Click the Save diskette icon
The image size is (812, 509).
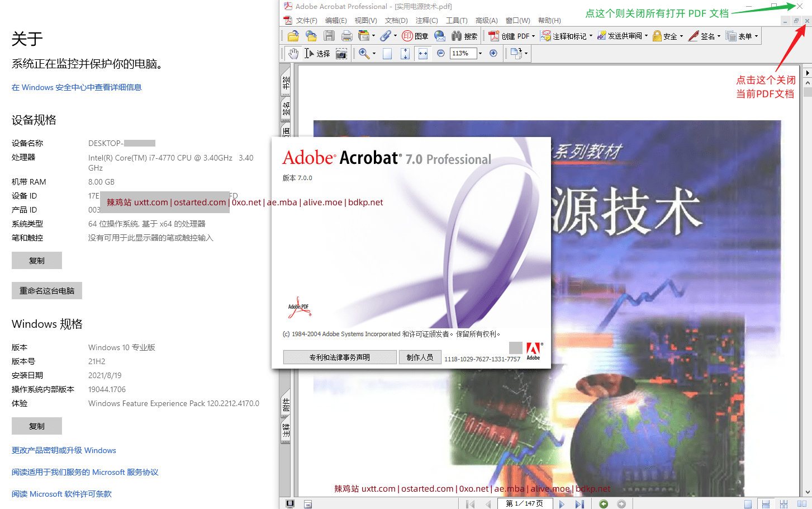pos(329,36)
